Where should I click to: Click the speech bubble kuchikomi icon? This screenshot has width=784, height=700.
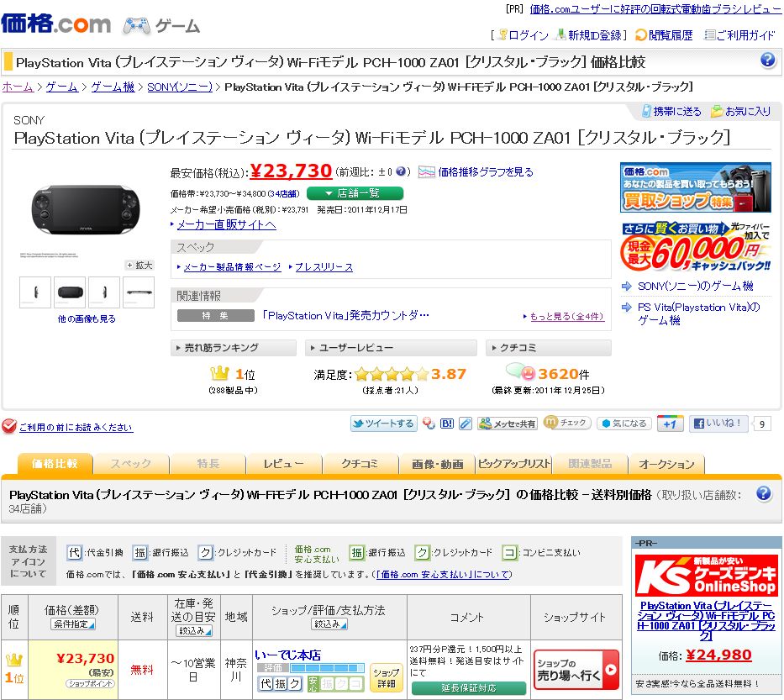(x=520, y=371)
